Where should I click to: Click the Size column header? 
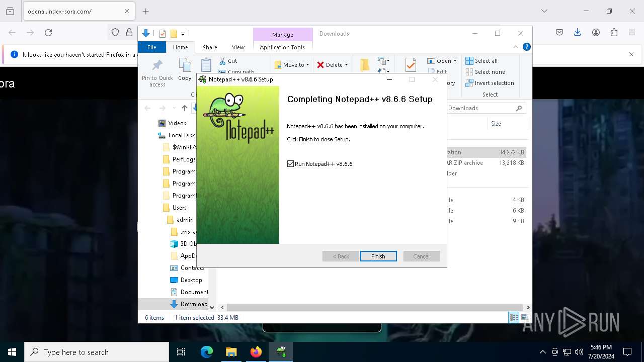coord(507,124)
